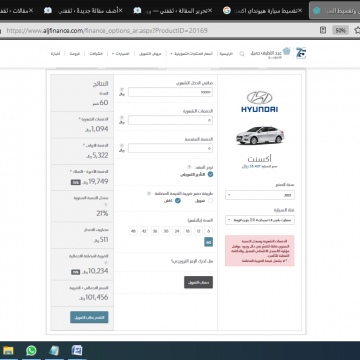This screenshot has width=360, height=360.
Task: Click the help icon beside monthly income field
Action: tap(121, 89)
